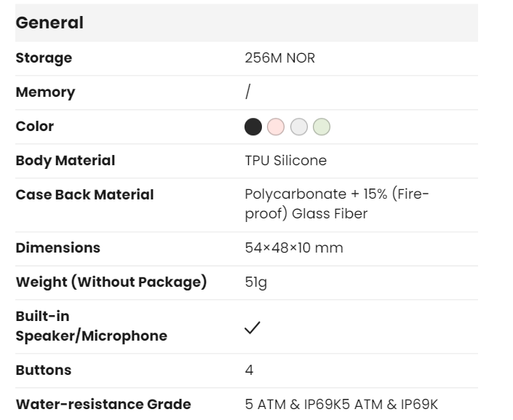Click the Weight (Without Package) label
The image size is (513, 420).
[111, 282]
